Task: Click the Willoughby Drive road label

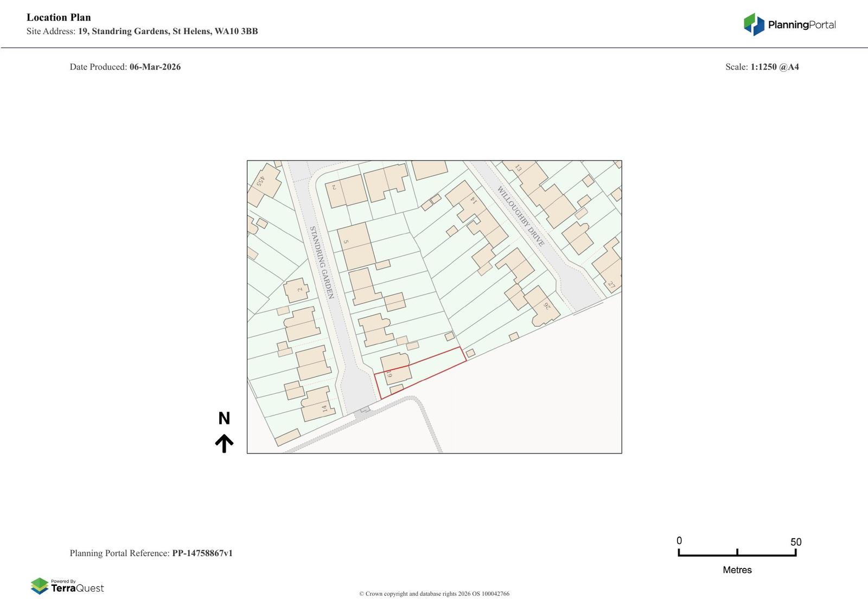Action: coord(520,216)
